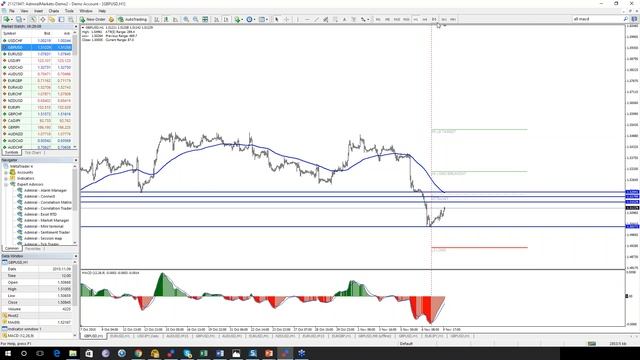The height and width of the screenshot is (360, 640).
Task: Zoom out on the chart
Action: point(196,19)
